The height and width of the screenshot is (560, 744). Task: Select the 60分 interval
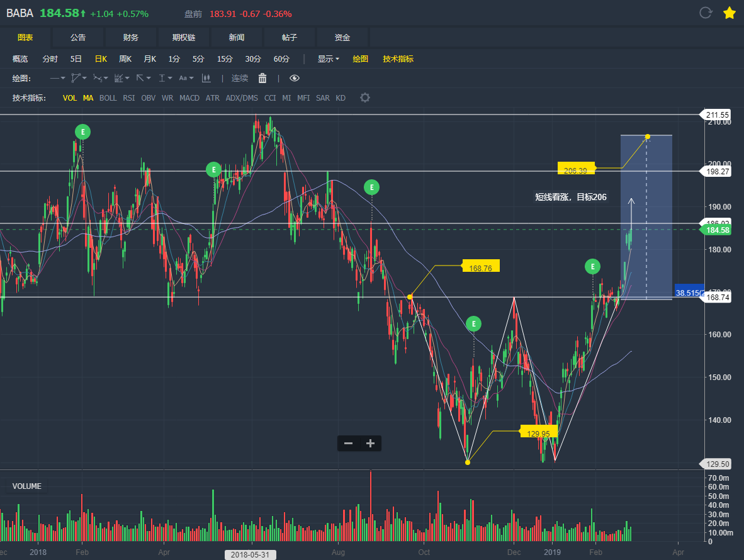click(281, 59)
